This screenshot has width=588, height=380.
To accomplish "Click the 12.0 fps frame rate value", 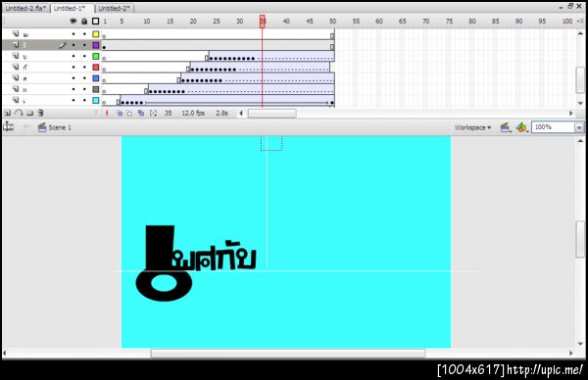I will [x=193, y=113].
